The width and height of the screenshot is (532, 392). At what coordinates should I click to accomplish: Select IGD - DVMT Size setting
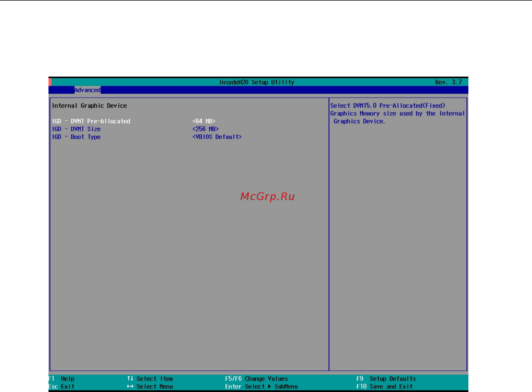(76, 129)
